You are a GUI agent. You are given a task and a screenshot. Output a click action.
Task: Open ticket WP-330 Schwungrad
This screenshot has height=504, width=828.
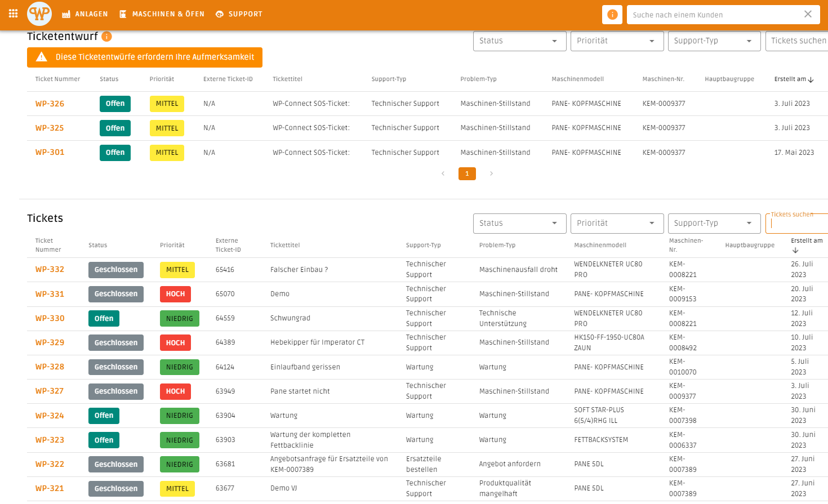(x=50, y=318)
